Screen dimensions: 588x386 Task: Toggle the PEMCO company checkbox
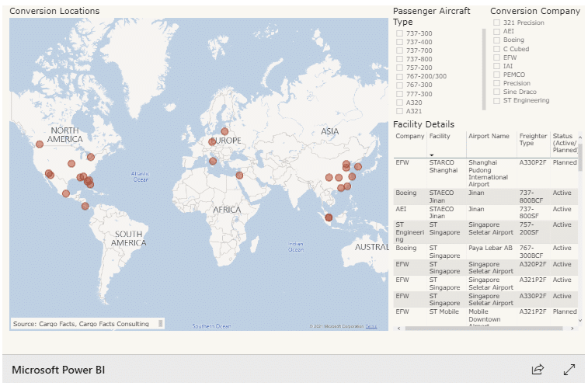point(496,75)
